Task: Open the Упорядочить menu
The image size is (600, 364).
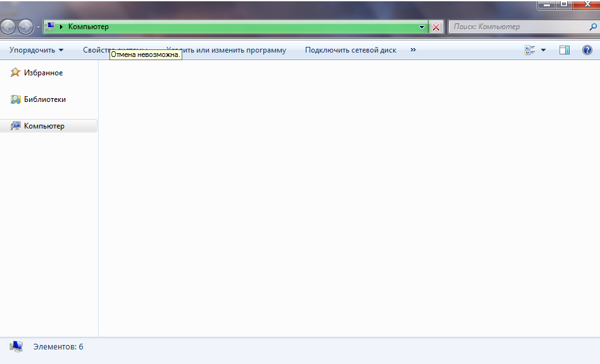Action: pos(36,50)
